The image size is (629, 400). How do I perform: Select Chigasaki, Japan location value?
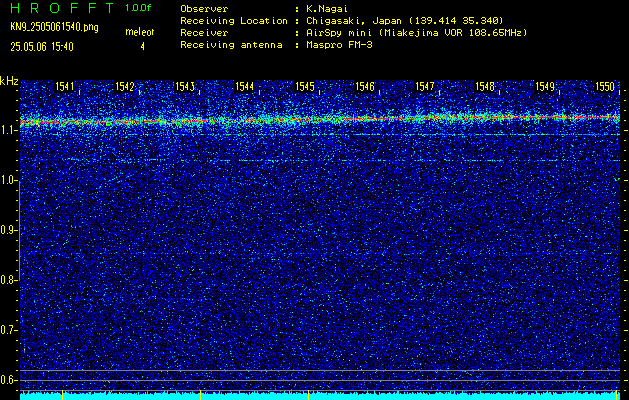(x=405, y=21)
